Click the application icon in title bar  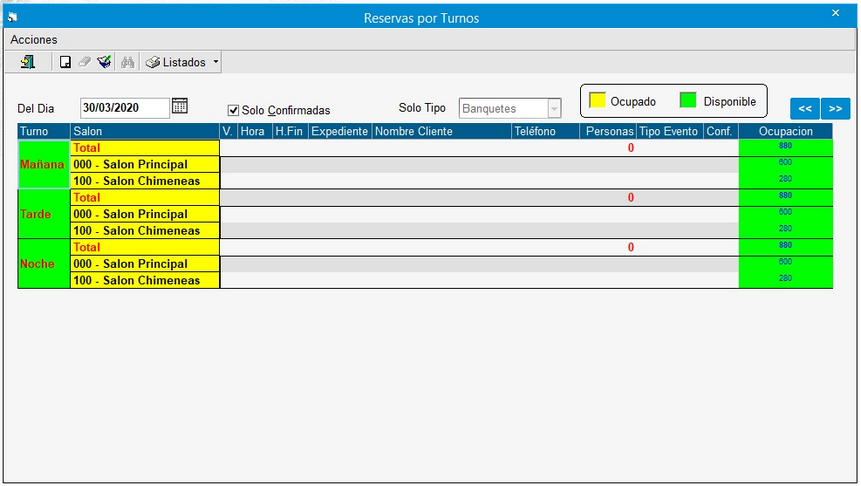pos(12,17)
